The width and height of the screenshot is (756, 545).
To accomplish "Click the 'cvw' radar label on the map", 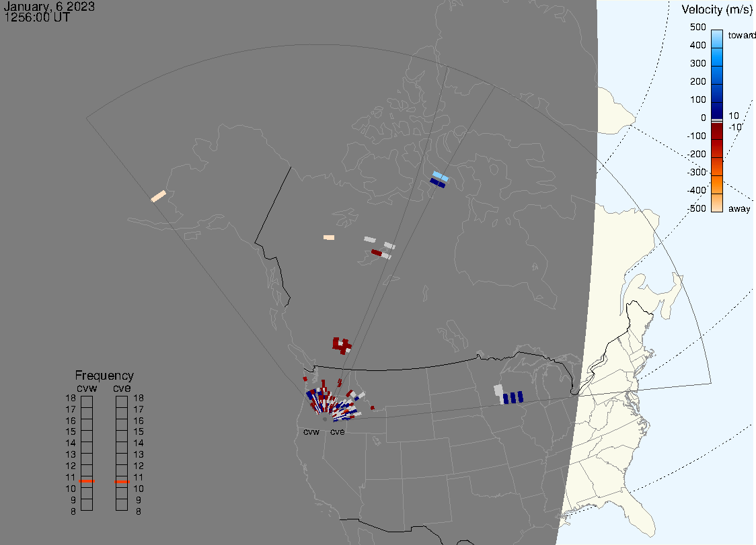I will point(311,431).
